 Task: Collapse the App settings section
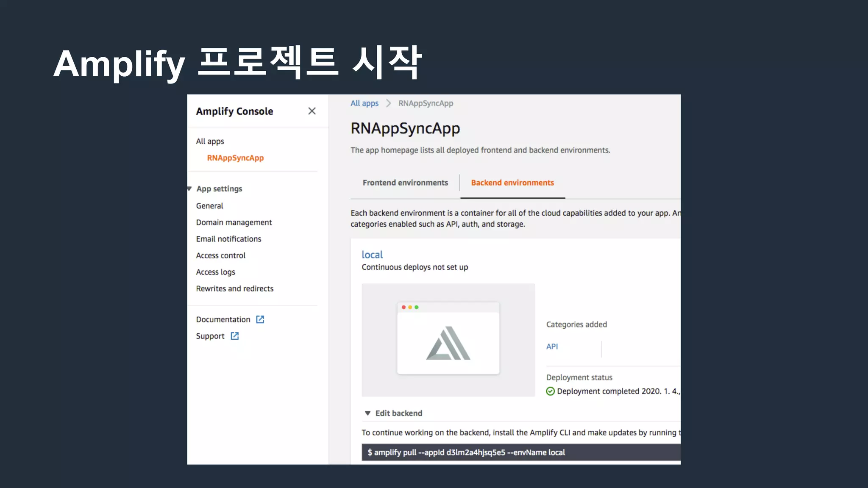click(x=189, y=189)
